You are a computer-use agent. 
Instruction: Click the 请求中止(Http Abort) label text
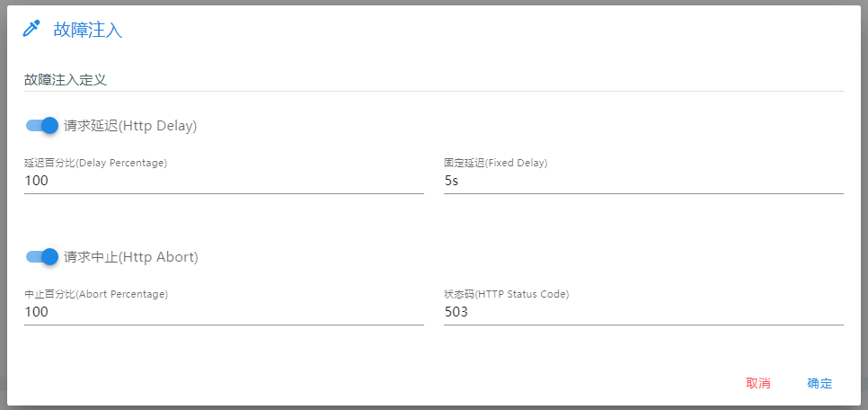(131, 257)
